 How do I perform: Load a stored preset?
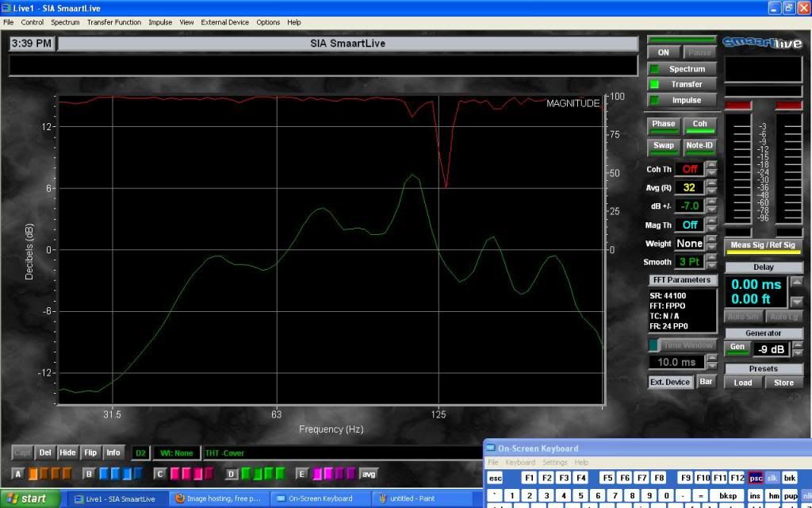742,382
